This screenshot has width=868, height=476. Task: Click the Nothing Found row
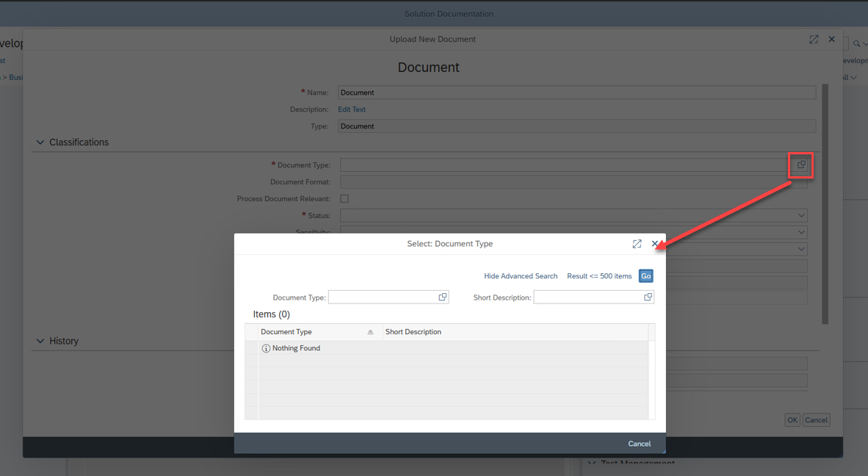pos(453,348)
